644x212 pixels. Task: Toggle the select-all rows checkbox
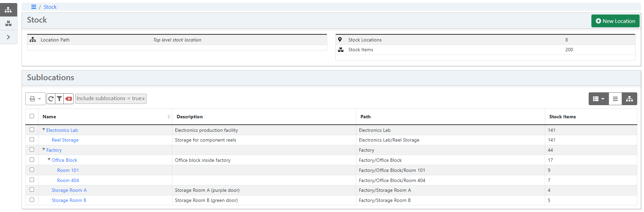32,116
